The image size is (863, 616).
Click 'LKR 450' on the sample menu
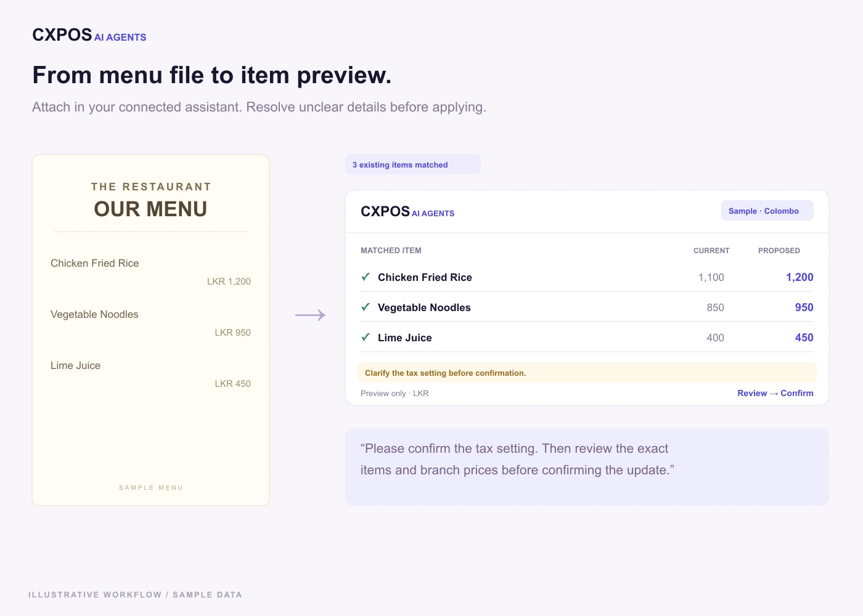tap(232, 384)
